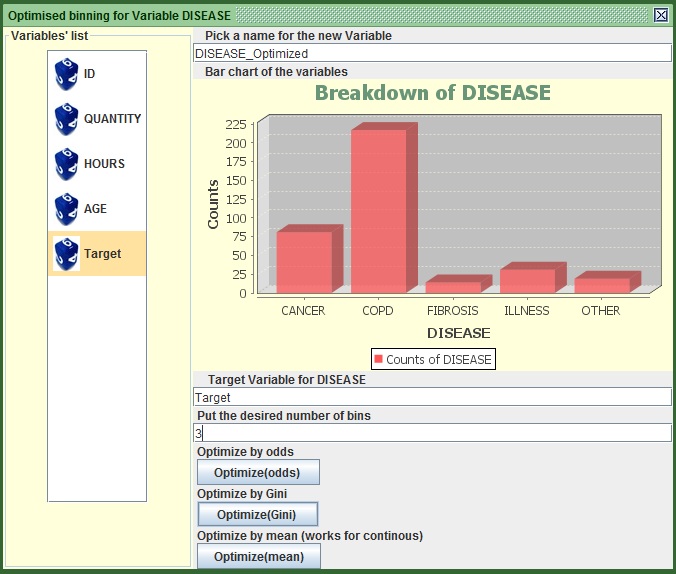Click the red legend swatch for Counts of DISEASE
This screenshot has height=574, width=676.
click(379, 359)
